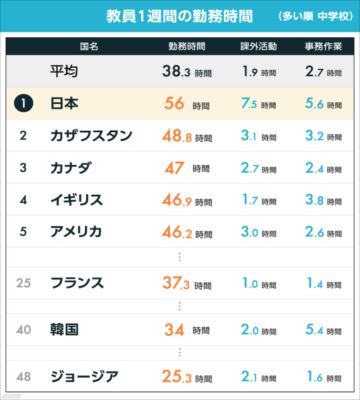Click カザフスタン country name
The width and height of the screenshot is (360, 400).
coord(91,136)
